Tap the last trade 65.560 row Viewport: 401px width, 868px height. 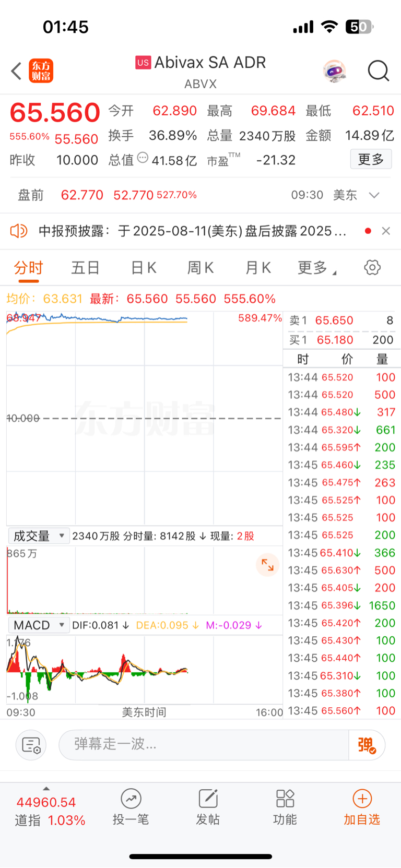click(x=341, y=711)
